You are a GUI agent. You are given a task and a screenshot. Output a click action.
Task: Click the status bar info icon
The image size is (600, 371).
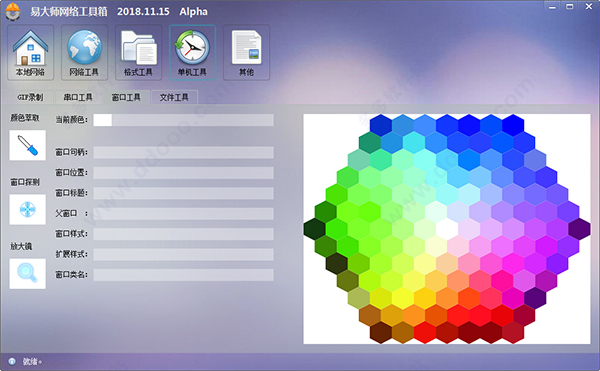(12, 361)
